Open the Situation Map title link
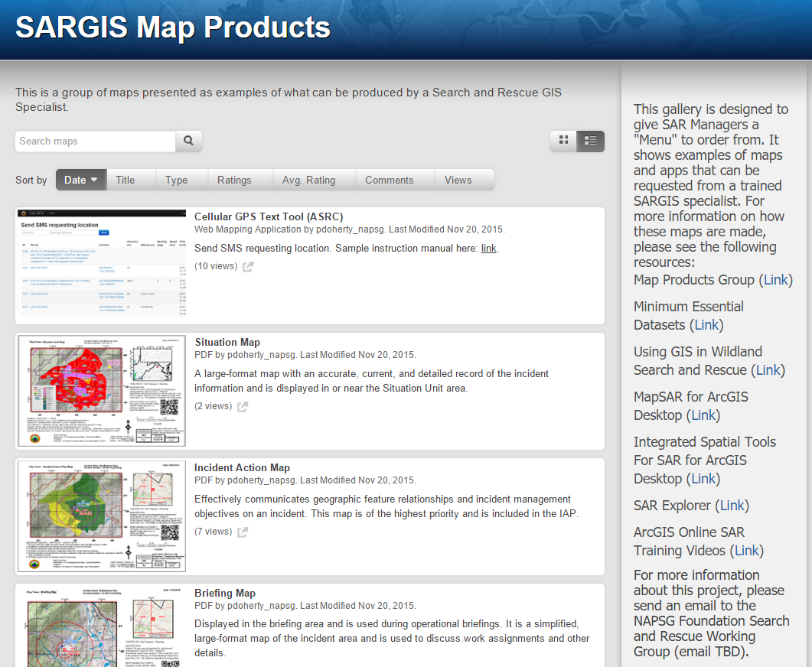The image size is (812, 667). pyautogui.click(x=227, y=342)
